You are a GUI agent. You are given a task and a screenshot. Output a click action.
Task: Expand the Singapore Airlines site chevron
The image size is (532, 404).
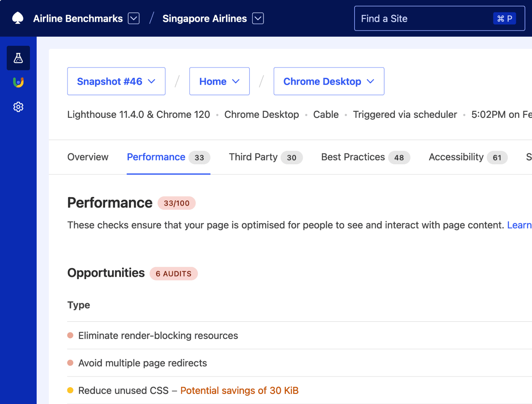258,19
